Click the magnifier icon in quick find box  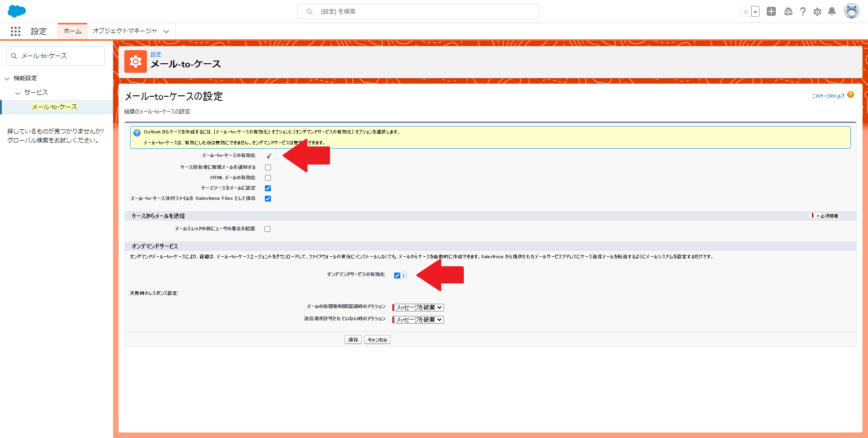pyautogui.click(x=14, y=56)
